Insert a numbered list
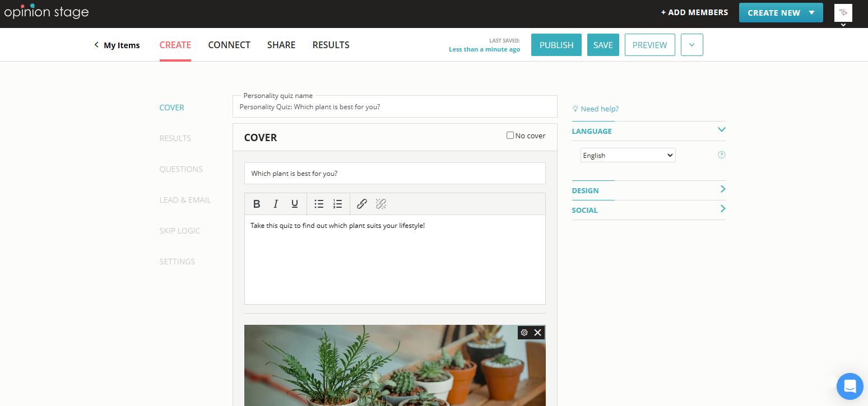 (x=337, y=204)
